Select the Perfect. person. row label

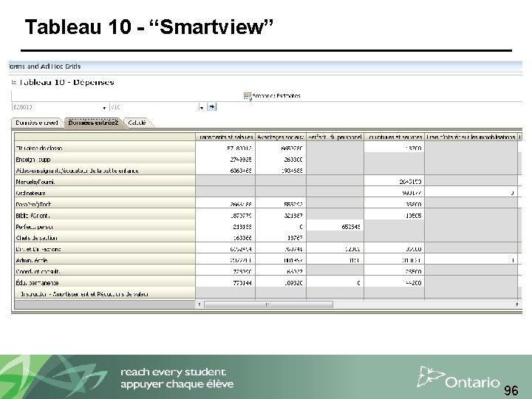(105, 227)
